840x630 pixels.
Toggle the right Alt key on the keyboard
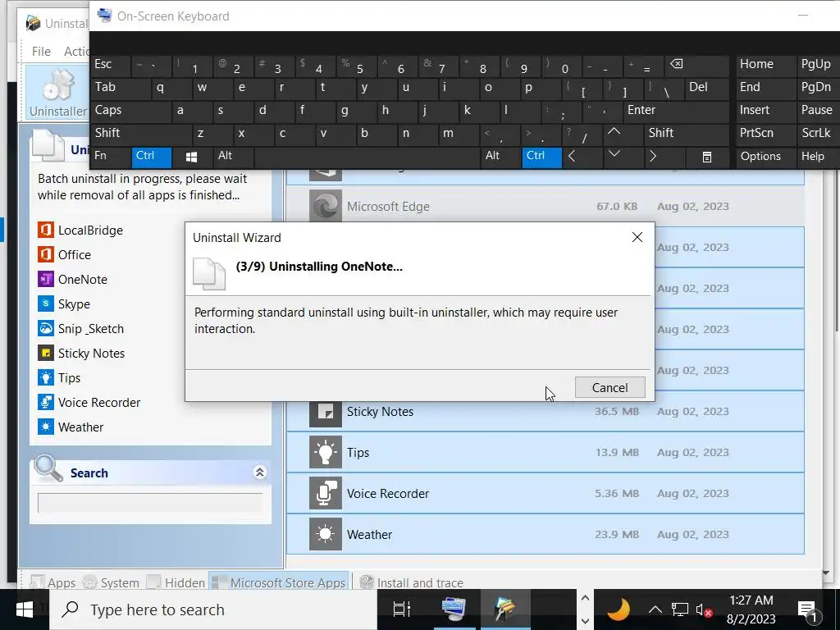501,157
